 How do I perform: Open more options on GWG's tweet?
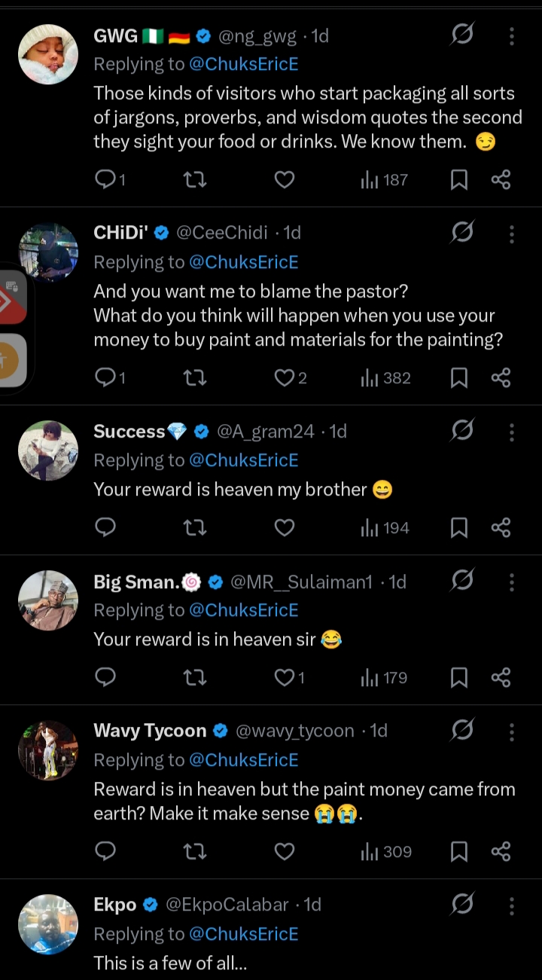pyautogui.click(x=511, y=35)
